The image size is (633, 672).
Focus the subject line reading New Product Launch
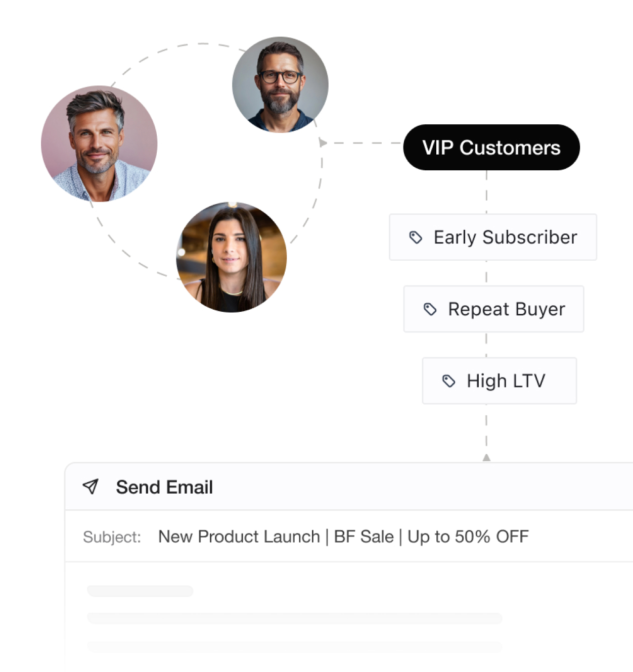coord(343,537)
